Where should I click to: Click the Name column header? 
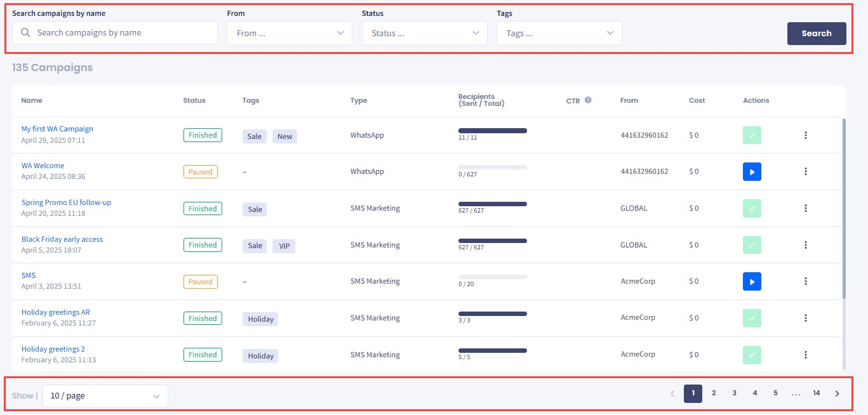(x=32, y=100)
